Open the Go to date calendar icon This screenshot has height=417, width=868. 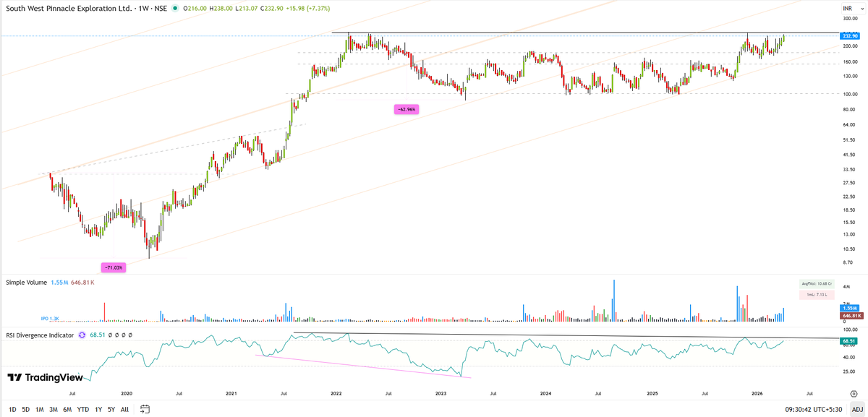(145, 409)
